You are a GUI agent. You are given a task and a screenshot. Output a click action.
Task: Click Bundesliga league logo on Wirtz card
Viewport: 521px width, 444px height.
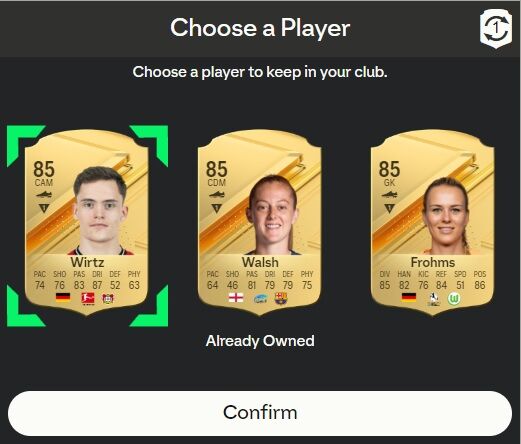(x=88, y=298)
